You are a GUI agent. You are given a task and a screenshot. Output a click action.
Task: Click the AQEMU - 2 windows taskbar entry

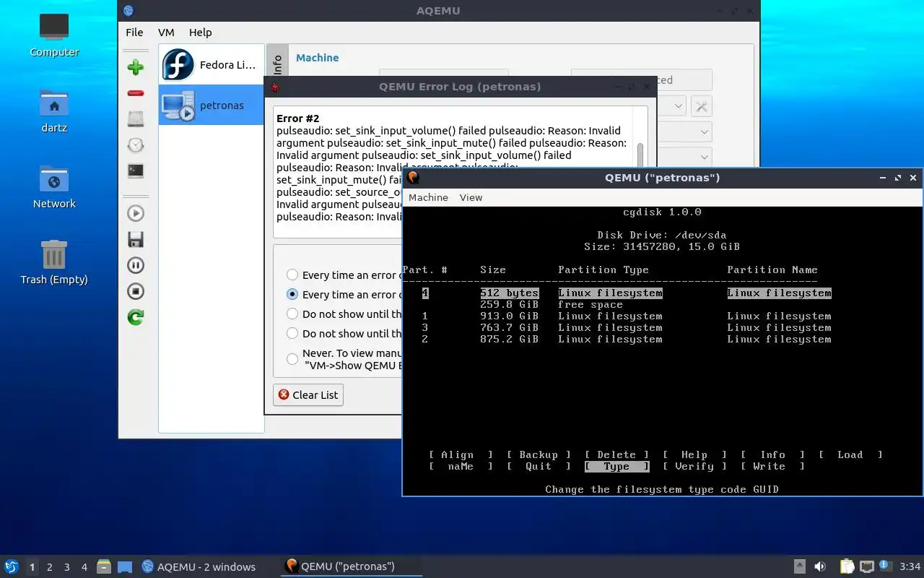(x=199, y=566)
